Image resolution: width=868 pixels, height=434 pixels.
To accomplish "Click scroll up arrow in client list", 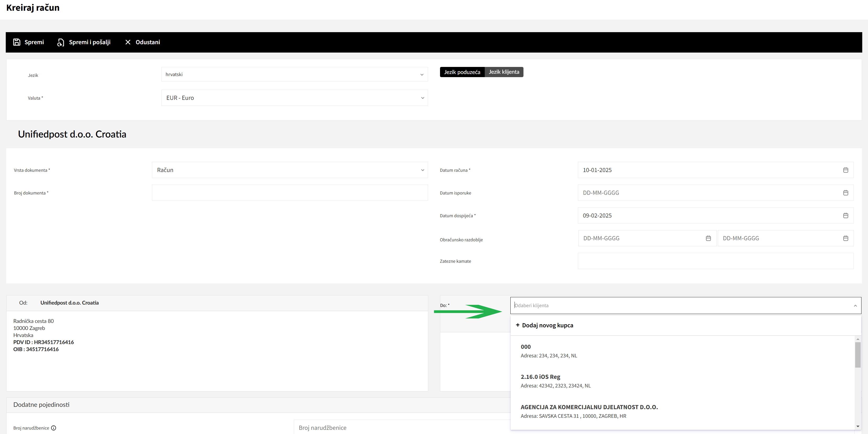I will tap(858, 339).
